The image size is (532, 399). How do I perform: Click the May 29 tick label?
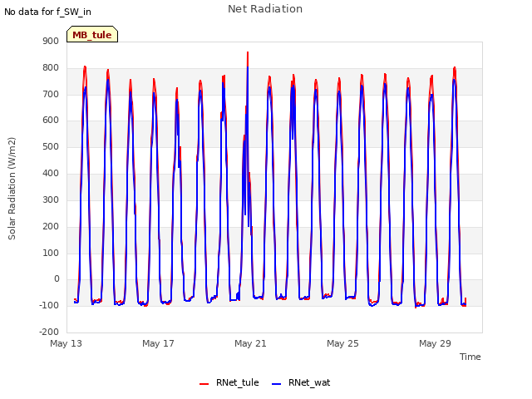tap(435, 343)
